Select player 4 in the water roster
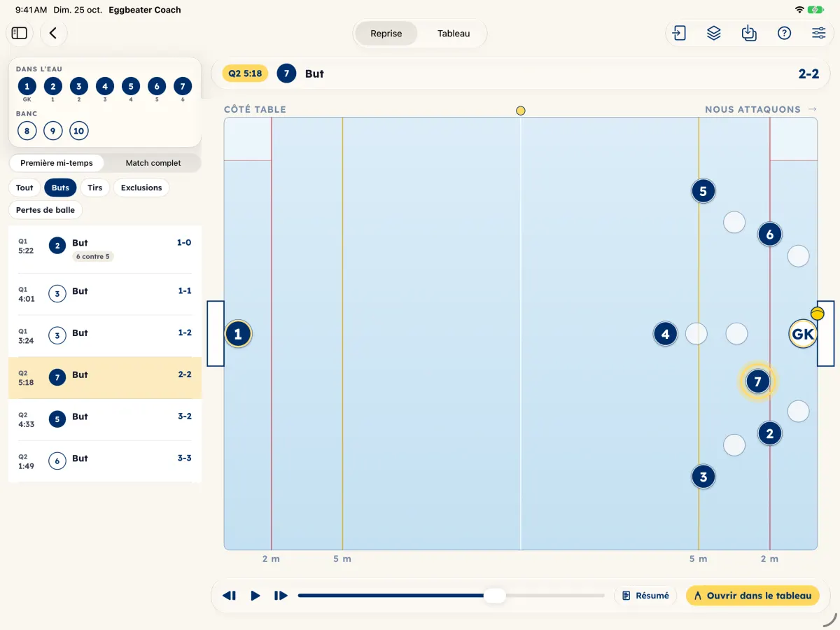The image size is (840, 630). tap(104, 87)
